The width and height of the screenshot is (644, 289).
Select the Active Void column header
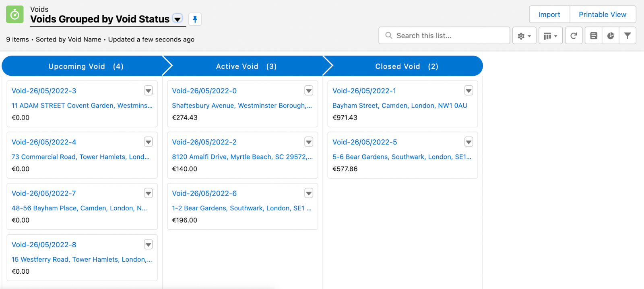point(246,66)
